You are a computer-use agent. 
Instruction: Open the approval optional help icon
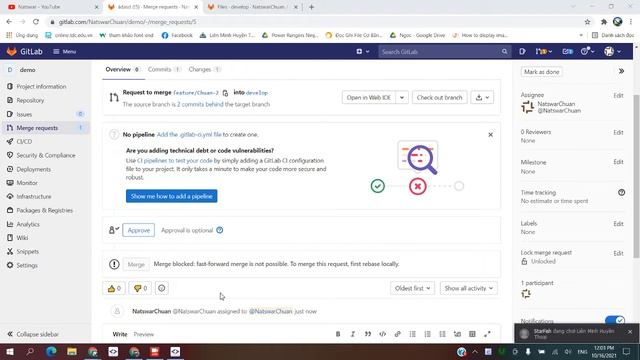click(220, 230)
